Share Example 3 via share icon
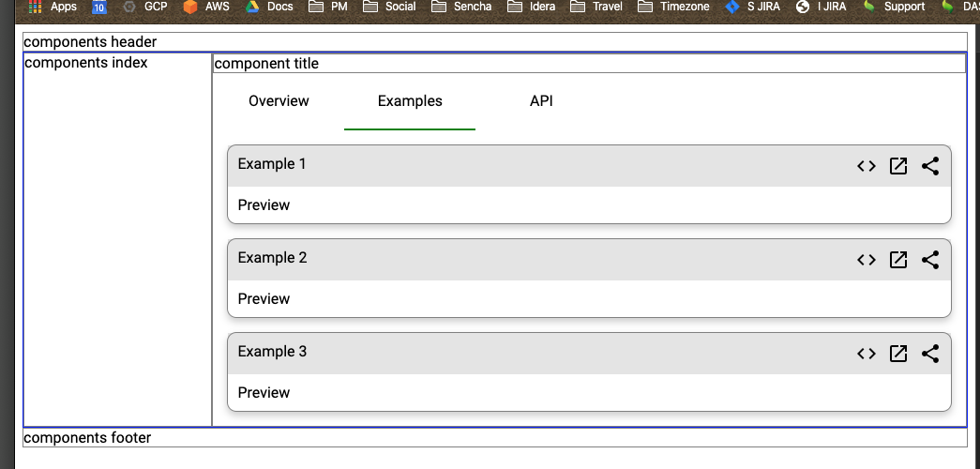The image size is (980, 469). (930, 354)
